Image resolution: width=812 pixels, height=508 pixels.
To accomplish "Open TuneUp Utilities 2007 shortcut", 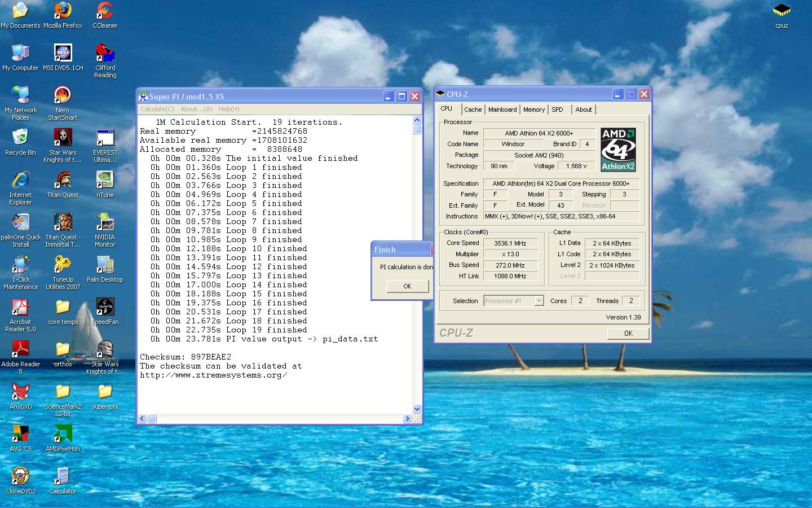I will point(63,273).
